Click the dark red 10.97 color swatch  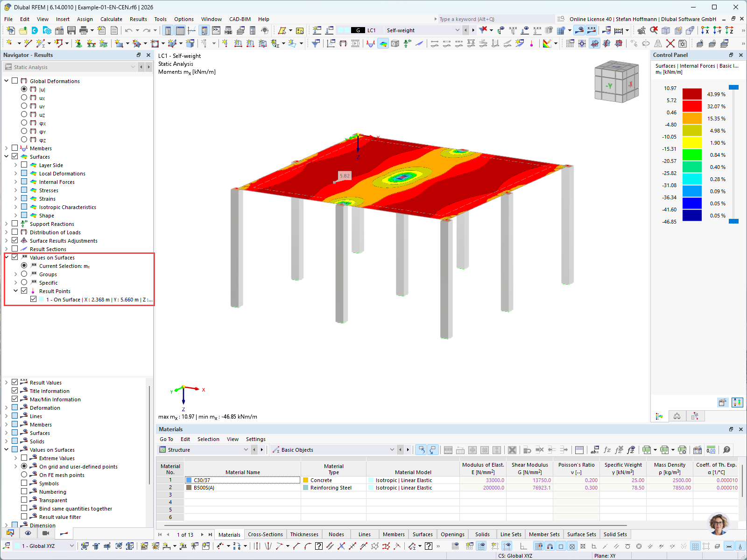coord(692,94)
